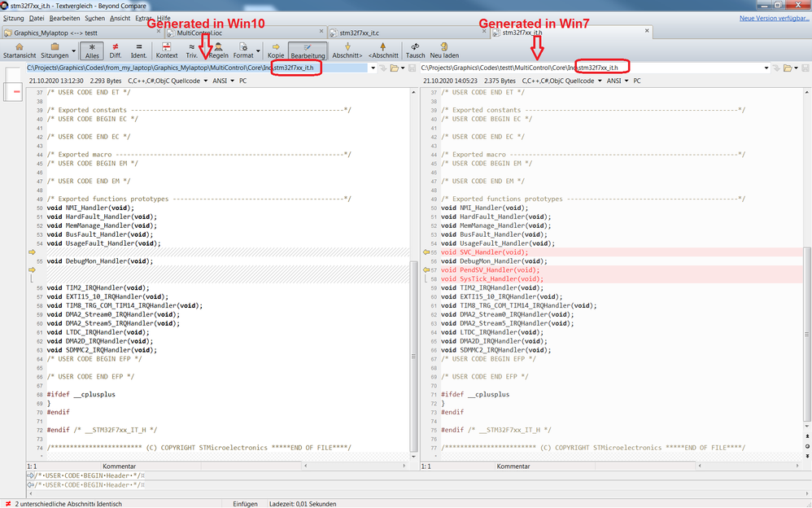Open the Datei menu

click(x=37, y=18)
